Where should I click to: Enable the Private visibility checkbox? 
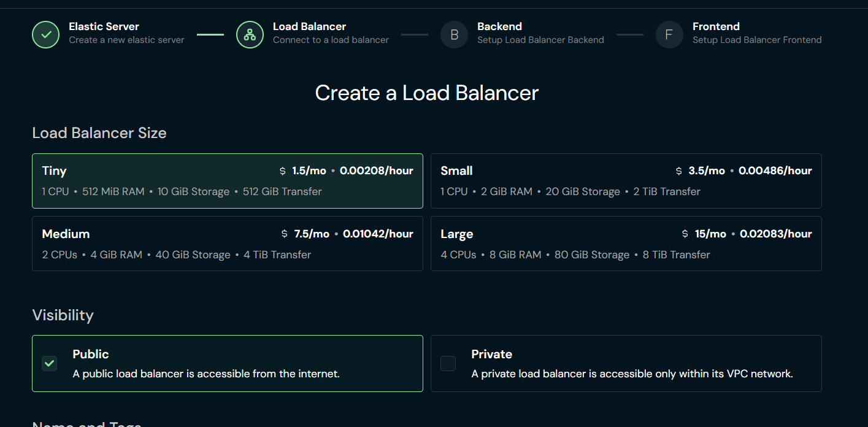[x=448, y=363]
